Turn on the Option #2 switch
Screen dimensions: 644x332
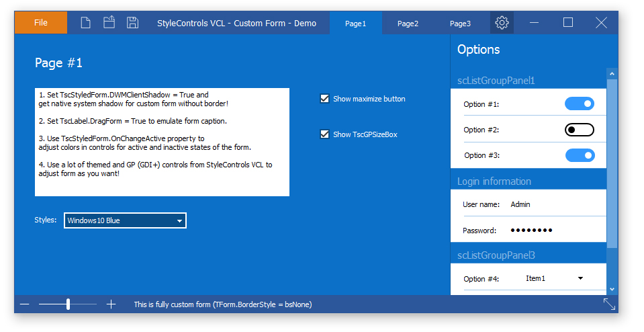coord(580,130)
